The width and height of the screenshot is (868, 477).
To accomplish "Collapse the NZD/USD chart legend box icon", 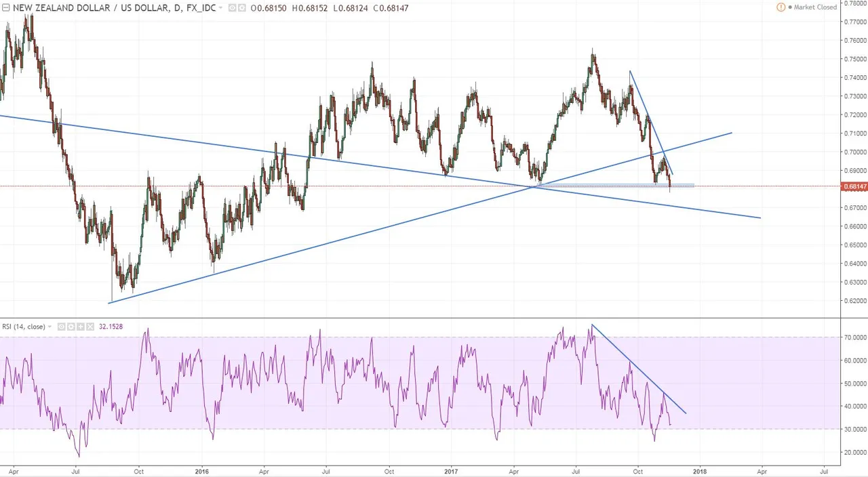I will point(6,8).
